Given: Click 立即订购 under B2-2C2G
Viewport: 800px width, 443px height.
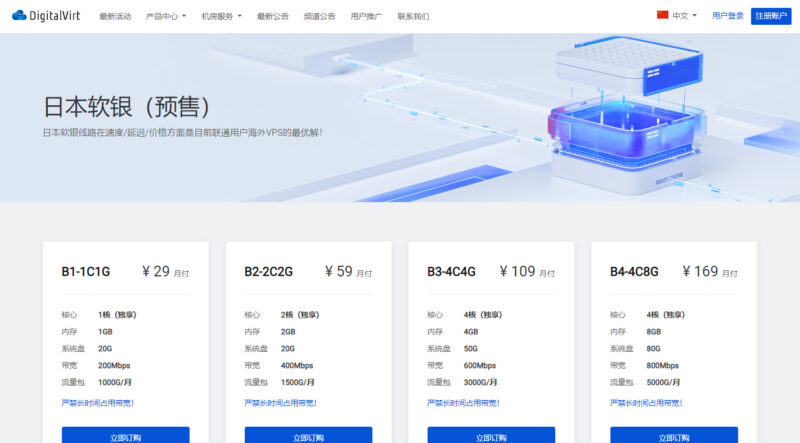Looking at the screenshot, I should tap(308, 436).
